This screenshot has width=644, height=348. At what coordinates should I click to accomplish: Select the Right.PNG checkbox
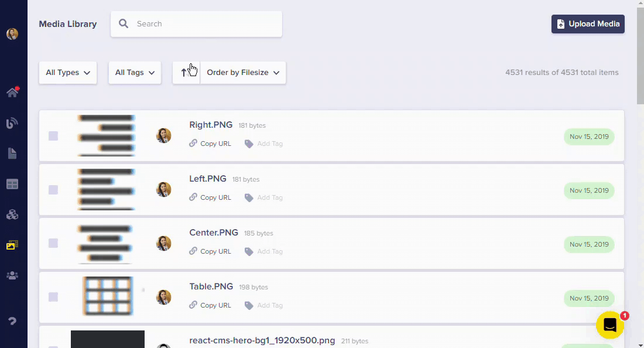(x=53, y=136)
